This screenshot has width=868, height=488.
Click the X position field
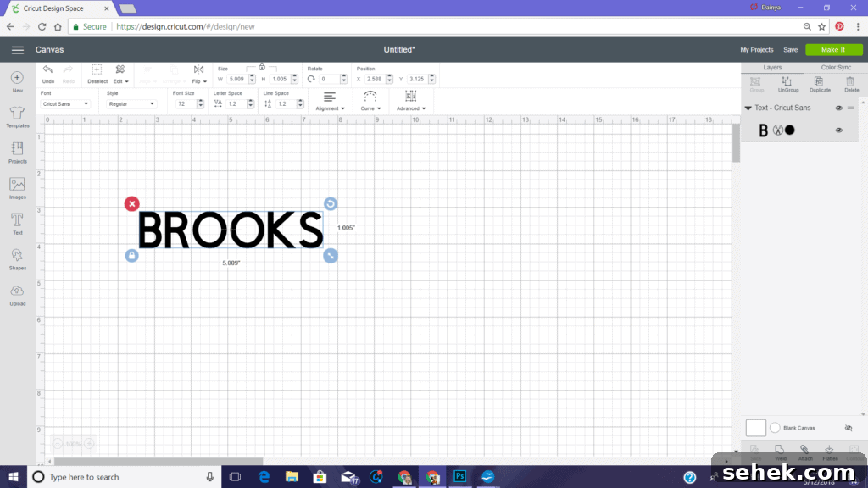(375, 79)
